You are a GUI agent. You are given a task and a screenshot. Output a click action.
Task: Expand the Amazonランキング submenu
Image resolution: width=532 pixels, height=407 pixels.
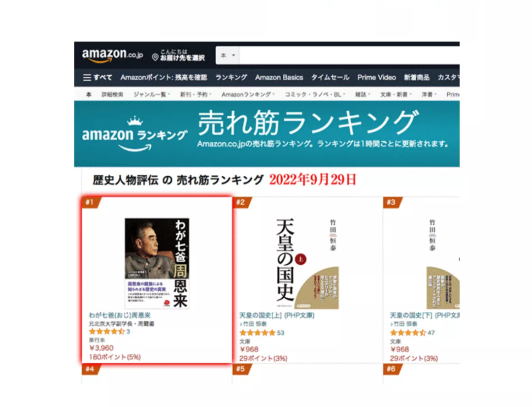[x=248, y=94]
